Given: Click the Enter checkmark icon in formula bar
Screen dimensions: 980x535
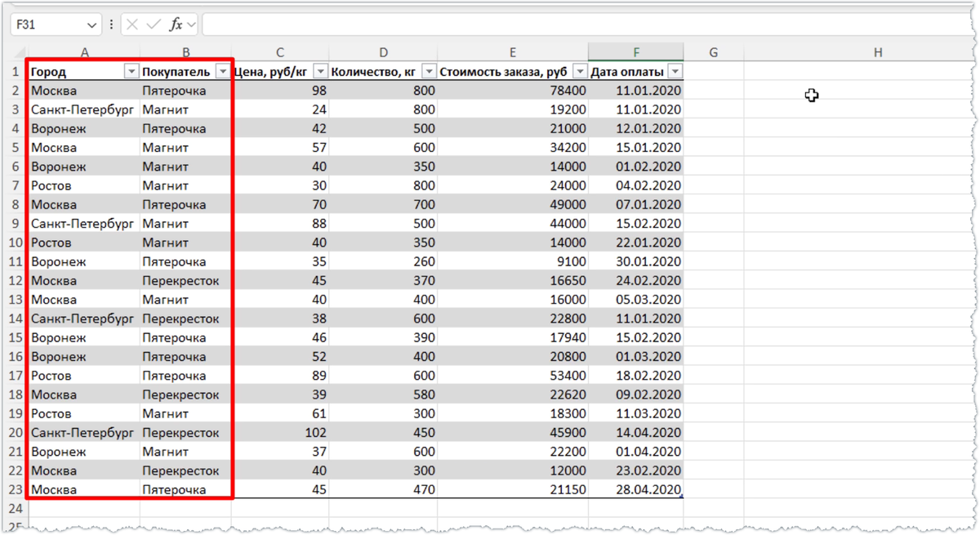Looking at the screenshot, I should pos(154,25).
